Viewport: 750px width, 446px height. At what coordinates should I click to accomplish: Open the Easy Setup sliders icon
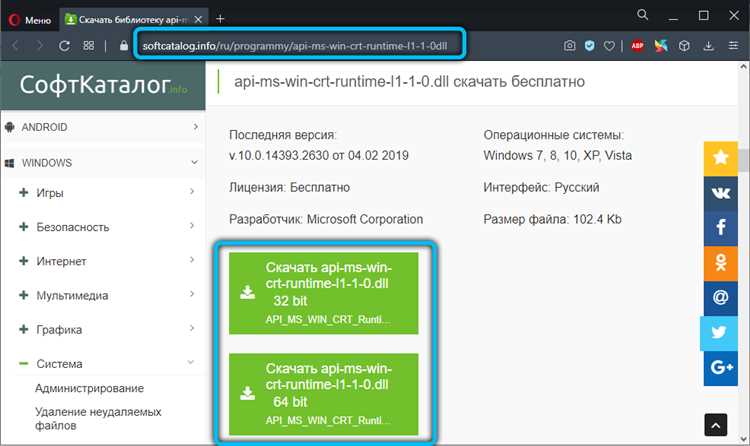733,46
